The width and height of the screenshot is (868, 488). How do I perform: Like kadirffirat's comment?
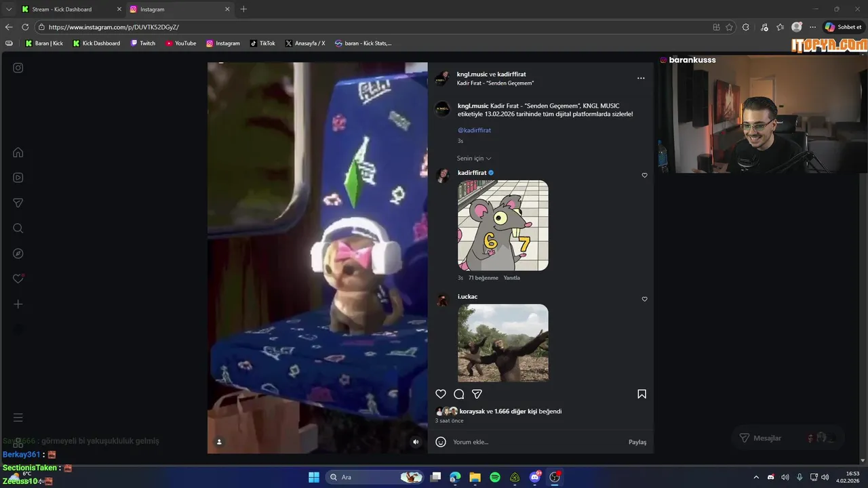pyautogui.click(x=644, y=176)
